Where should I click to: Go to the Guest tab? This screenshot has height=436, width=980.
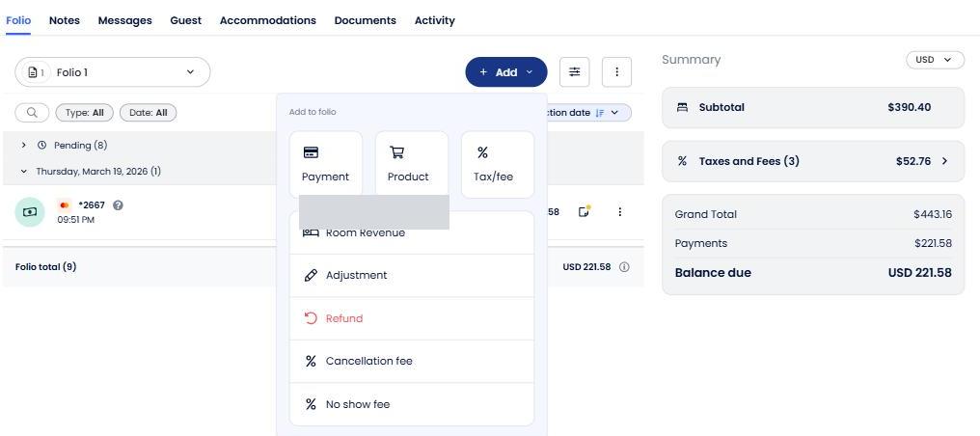click(x=185, y=20)
